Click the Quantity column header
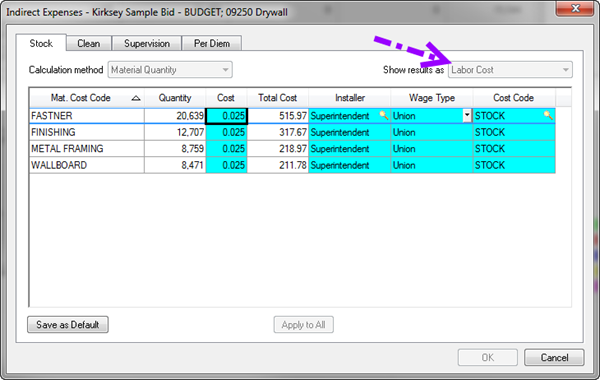Screen dimensions: 600x380 tap(175, 98)
